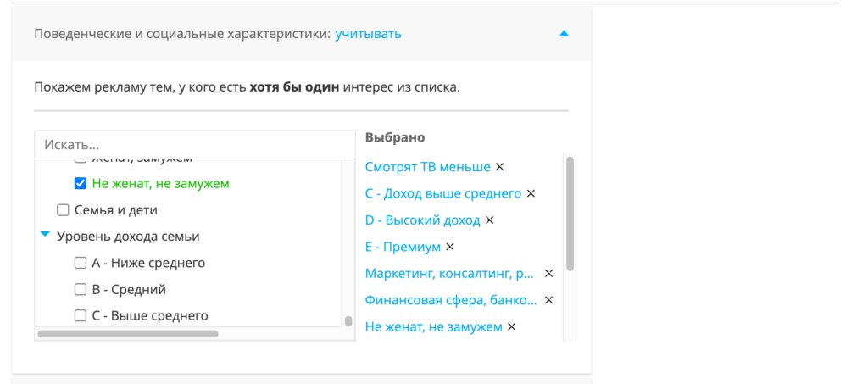Click the 'Поведенческие и социальные характеристики:' header
Screen dimensions: 868x384
183,34
